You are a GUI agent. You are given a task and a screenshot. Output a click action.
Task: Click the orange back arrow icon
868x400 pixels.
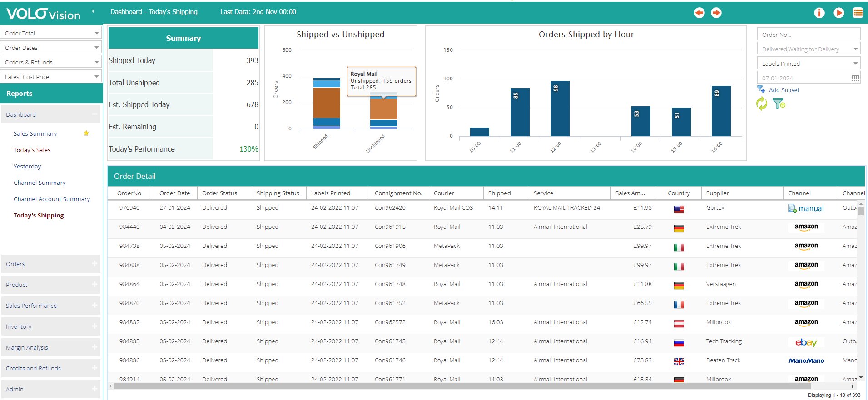coord(699,13)
